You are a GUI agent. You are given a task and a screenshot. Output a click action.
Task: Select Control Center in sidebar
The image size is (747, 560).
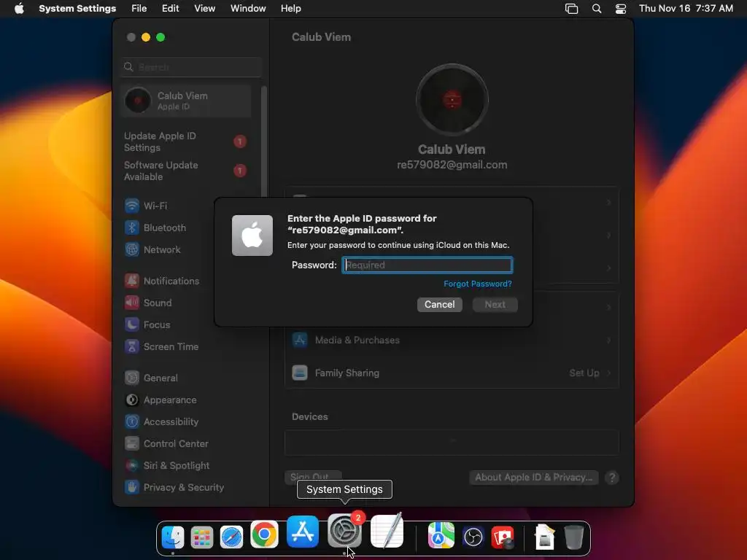166,444
